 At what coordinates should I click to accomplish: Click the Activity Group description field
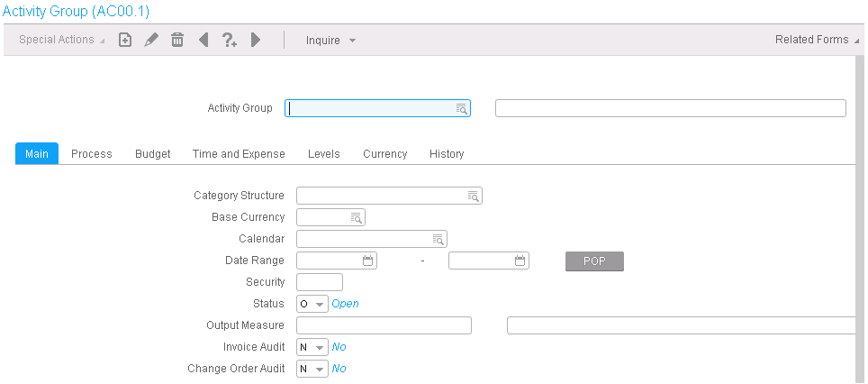pos(671,108)
